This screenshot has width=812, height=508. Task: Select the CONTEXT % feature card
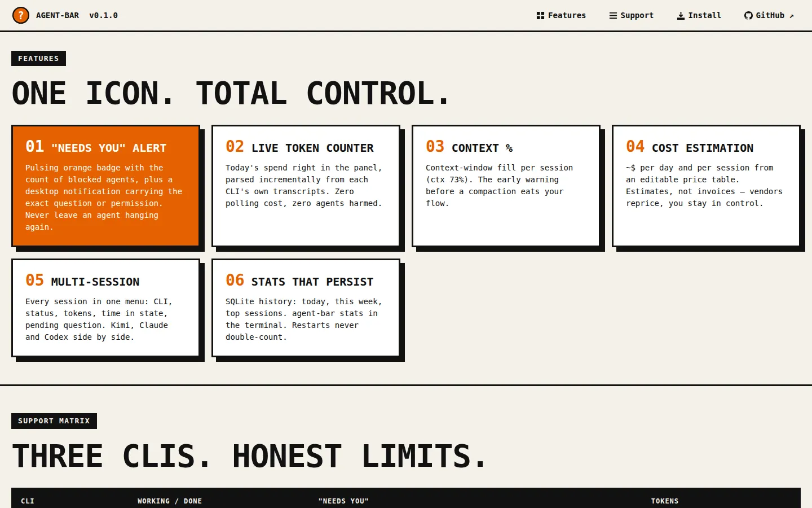(x=506, y=186)
